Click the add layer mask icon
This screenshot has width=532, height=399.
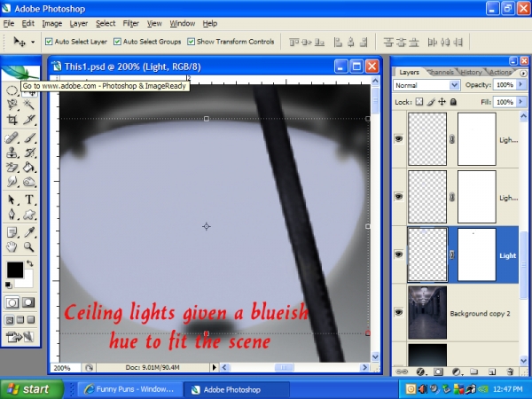point(438,372)
